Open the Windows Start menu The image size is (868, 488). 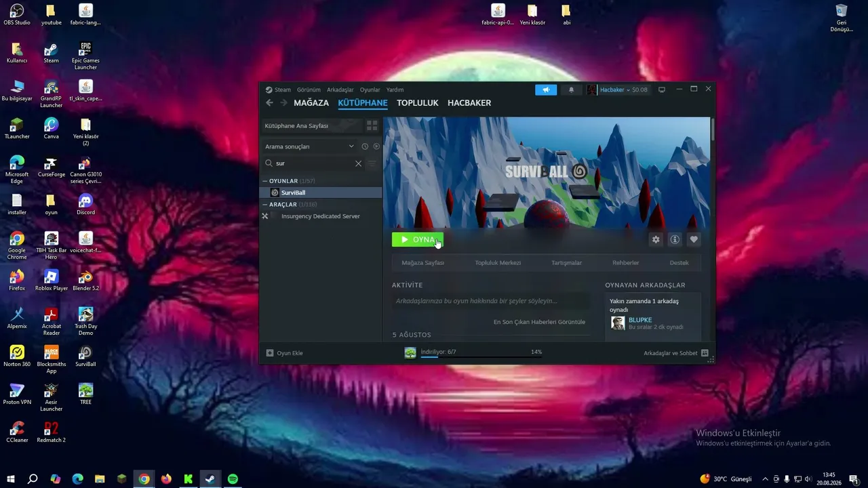click(x=11, y=479)
